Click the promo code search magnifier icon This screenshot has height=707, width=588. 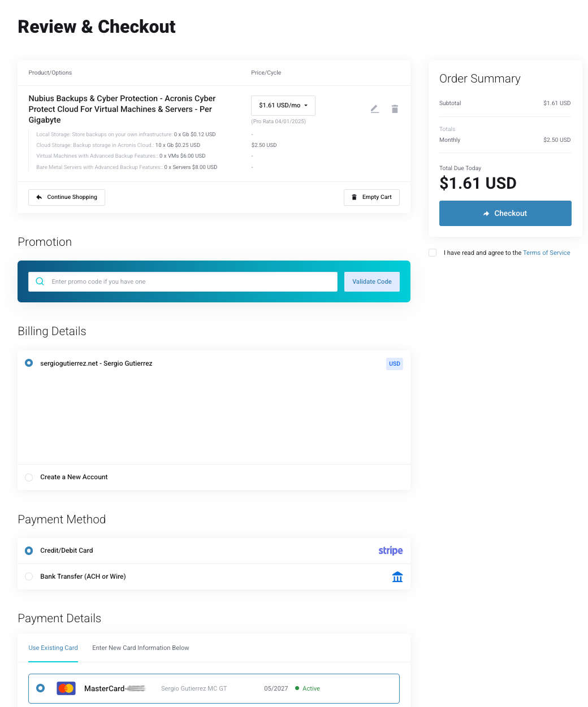point(40,281)
